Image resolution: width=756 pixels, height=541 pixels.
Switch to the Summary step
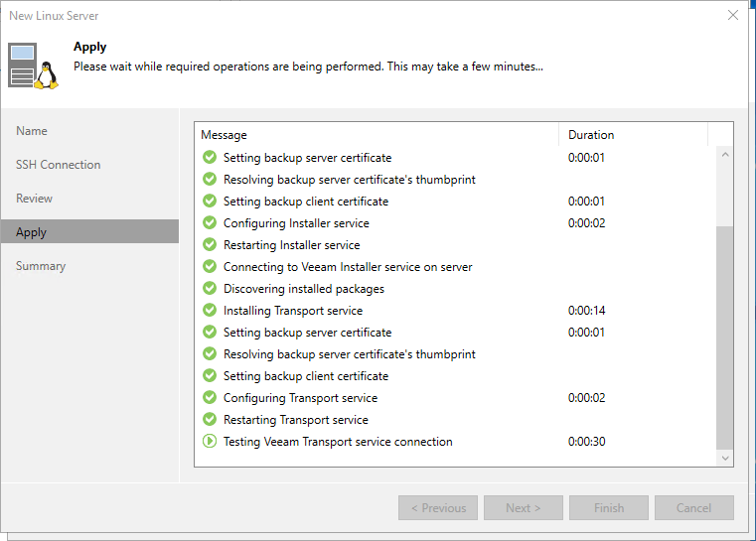click(x=41, y=266)
